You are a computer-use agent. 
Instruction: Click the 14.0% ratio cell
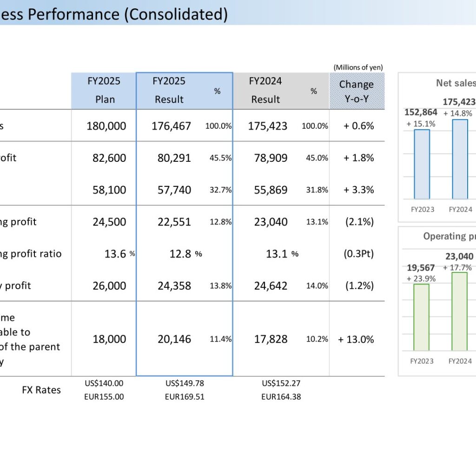click(x=317, y=286)
